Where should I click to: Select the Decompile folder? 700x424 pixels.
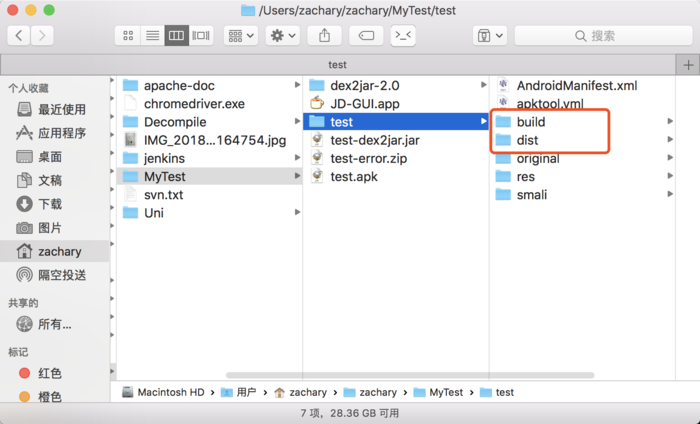tap(209, 122)
